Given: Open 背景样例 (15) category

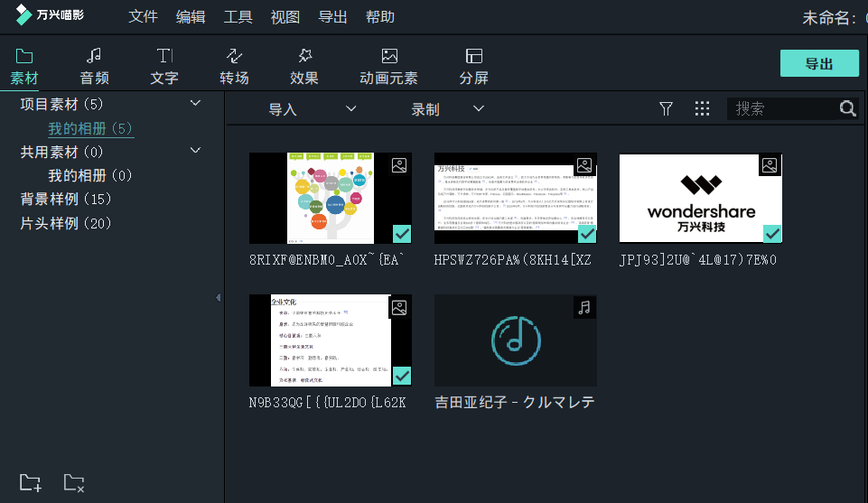Looking at the screenshot, I should point(66,200).
